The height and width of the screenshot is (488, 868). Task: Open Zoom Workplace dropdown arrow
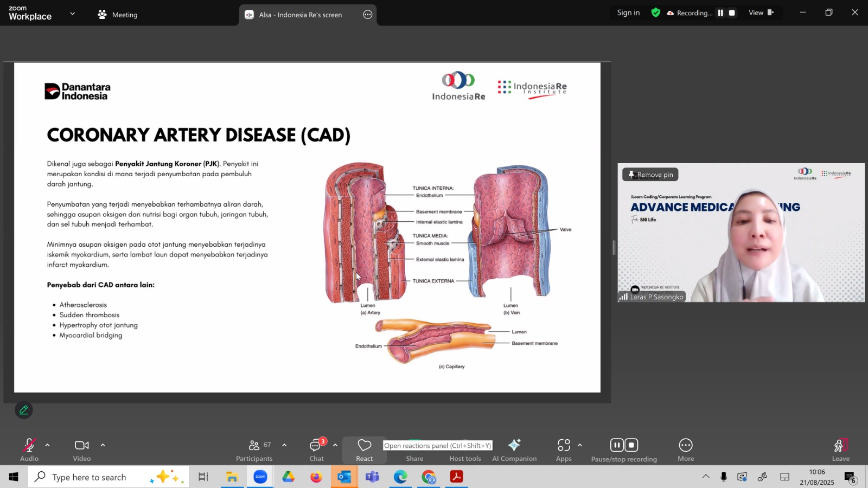coord(73,14)
